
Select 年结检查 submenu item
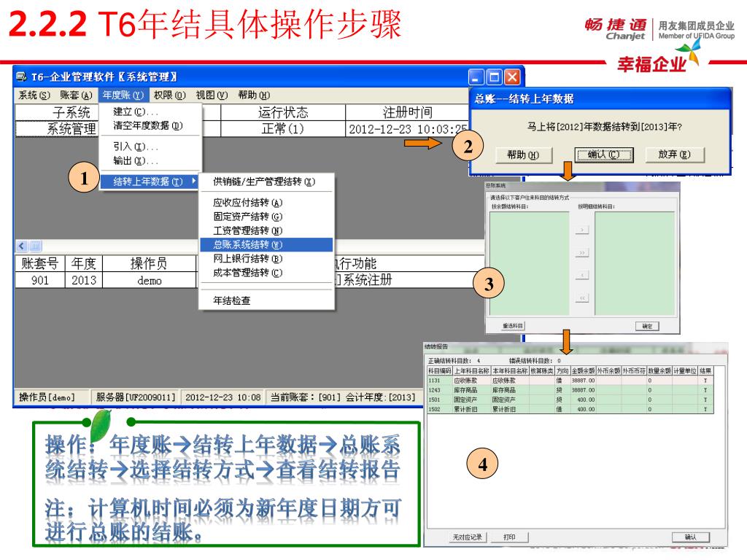click(266, 300)
